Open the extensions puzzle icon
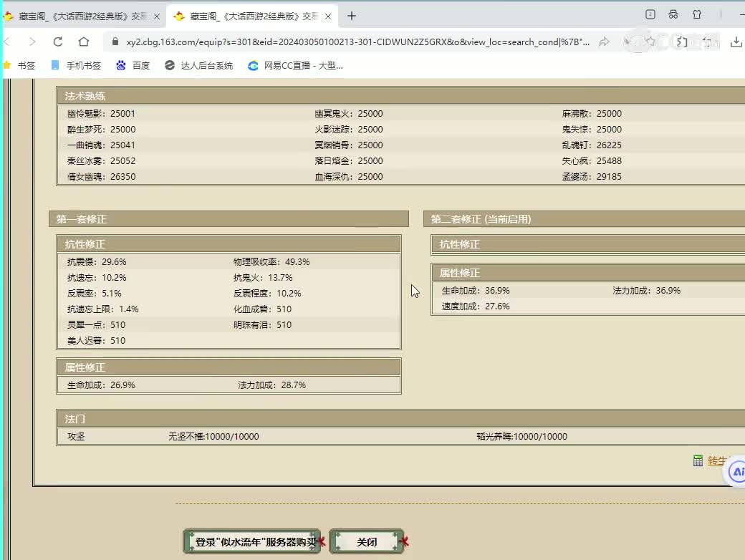 pos(682,42)
